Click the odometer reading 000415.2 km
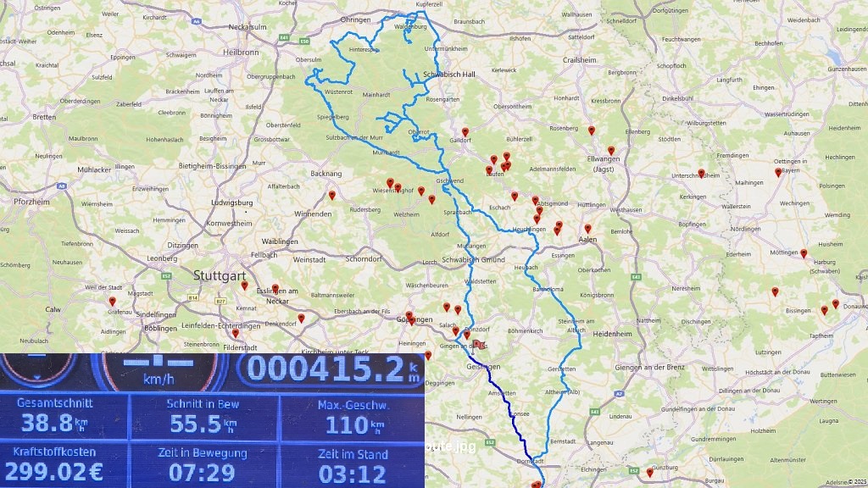868x488 pixels. [331, 369]
